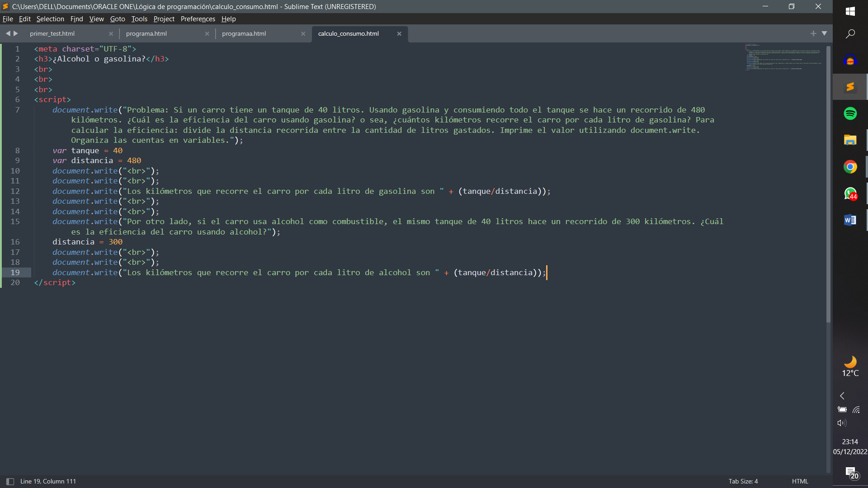Expand the tab list dropdown arrow
The height and width of the screenshot is (488, 868).
825,33
